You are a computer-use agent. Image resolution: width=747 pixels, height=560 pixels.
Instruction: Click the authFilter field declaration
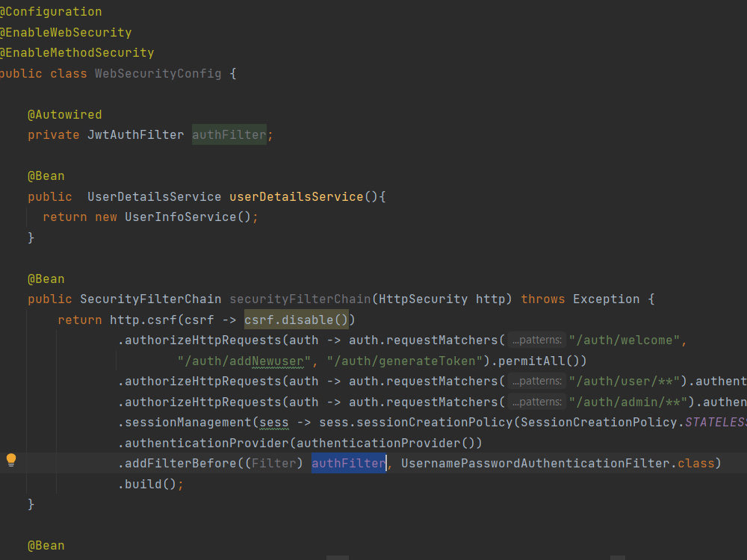click(x=229, y=134)
